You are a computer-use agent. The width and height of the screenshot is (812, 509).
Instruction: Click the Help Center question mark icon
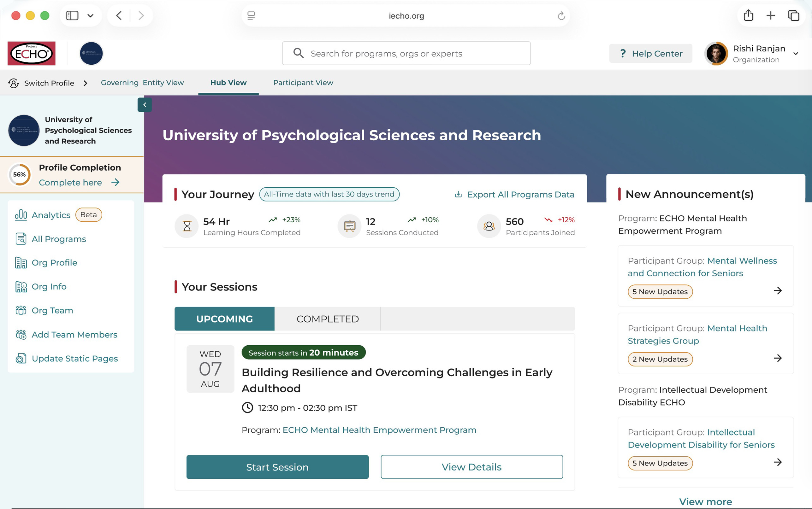(x=623, y=53)
